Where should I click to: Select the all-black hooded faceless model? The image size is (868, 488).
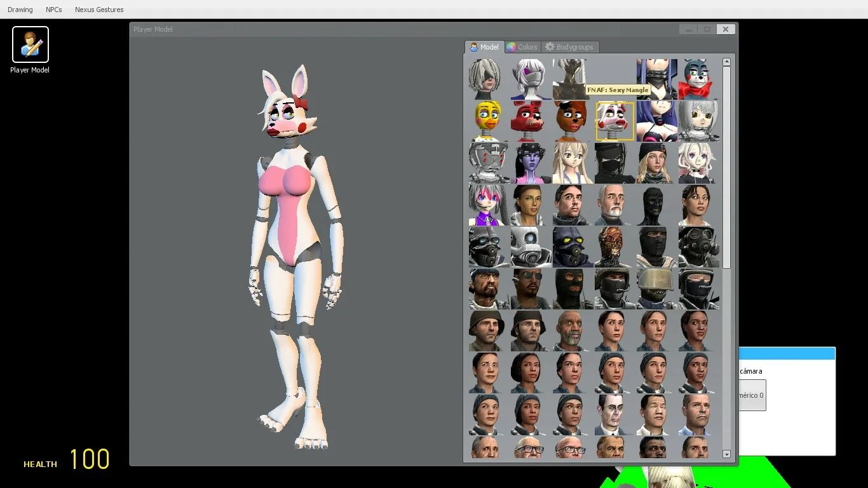(x=656, y=205)
